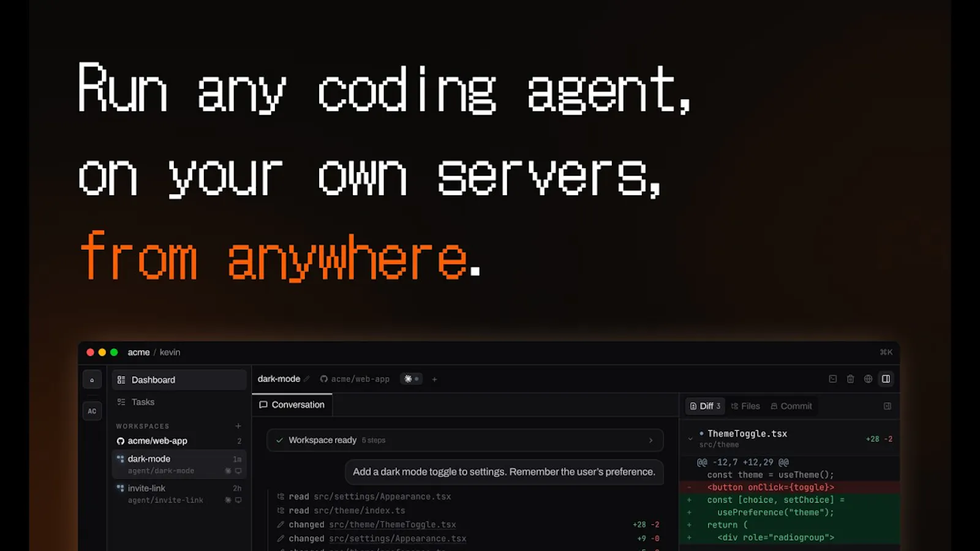This screenshot has width=980, height=551.
Task: Click the removed button onClick diff line
Action: click(790, 487)
